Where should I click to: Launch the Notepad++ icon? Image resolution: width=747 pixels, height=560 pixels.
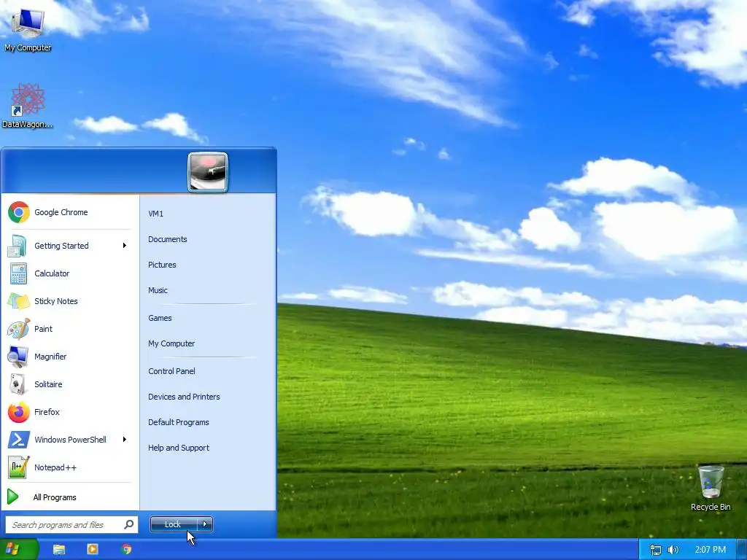(18, 467)
